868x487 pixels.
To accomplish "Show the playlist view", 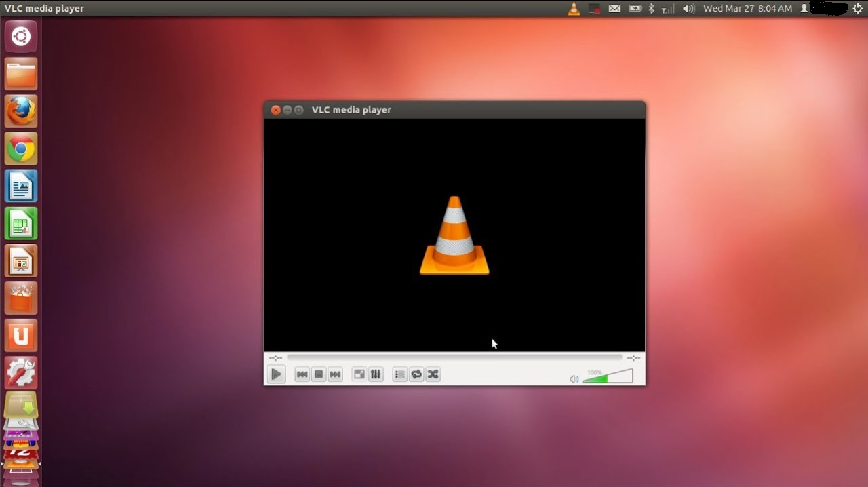I will tap(400, 374).
